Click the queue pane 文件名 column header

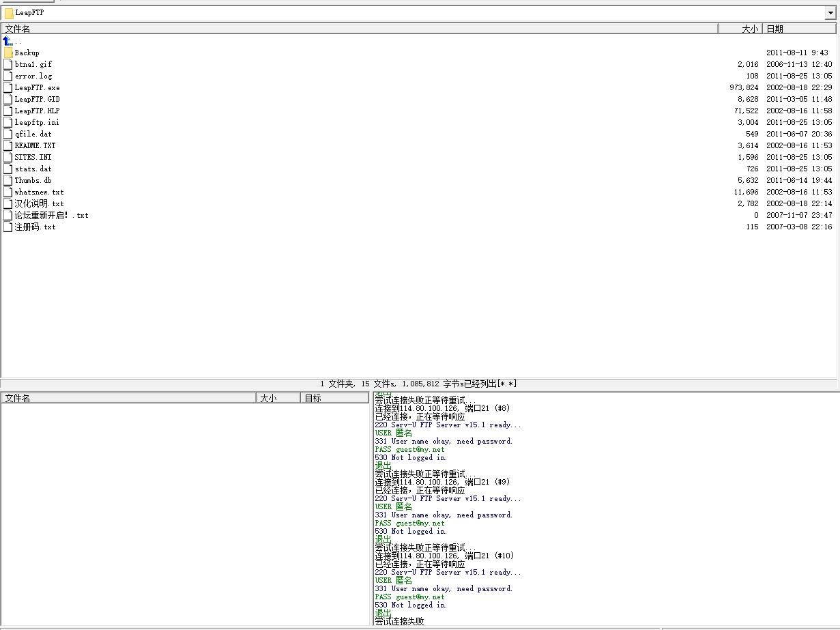[128, 398]
